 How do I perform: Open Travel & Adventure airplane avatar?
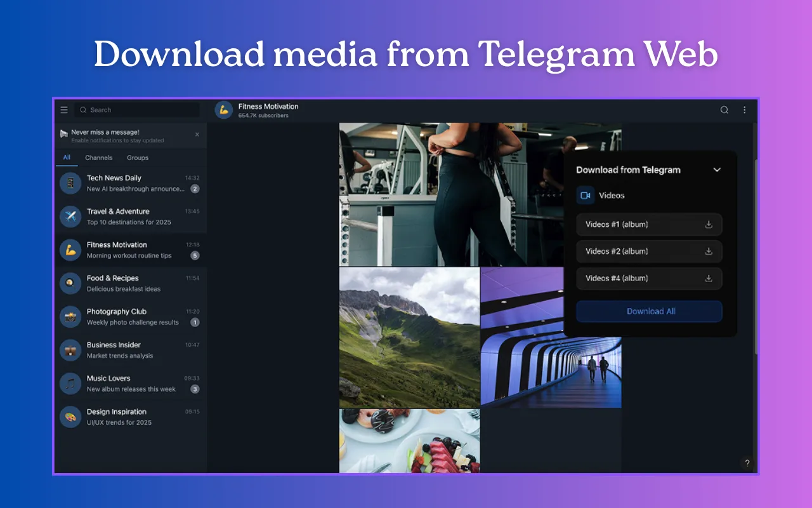(70, 217)
